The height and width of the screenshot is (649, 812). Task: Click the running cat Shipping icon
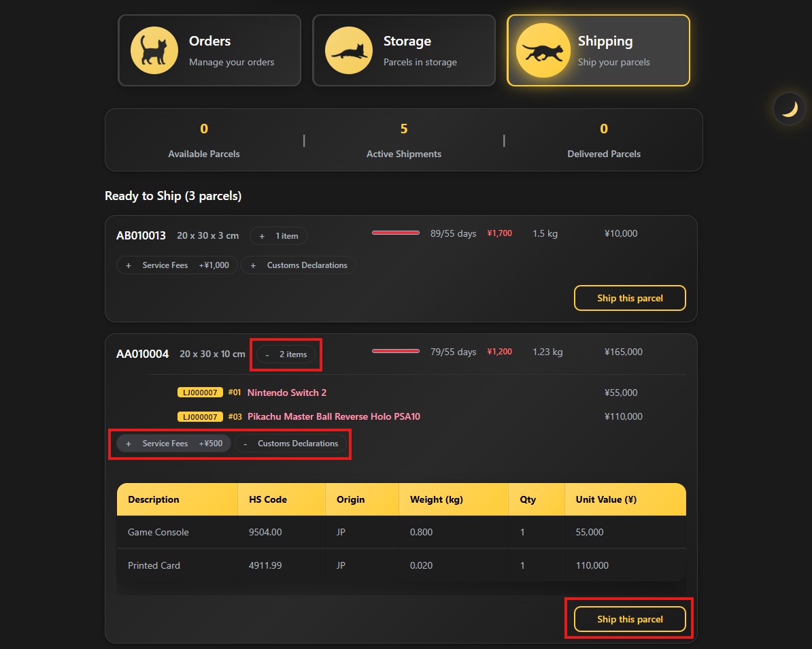point(543,50)
